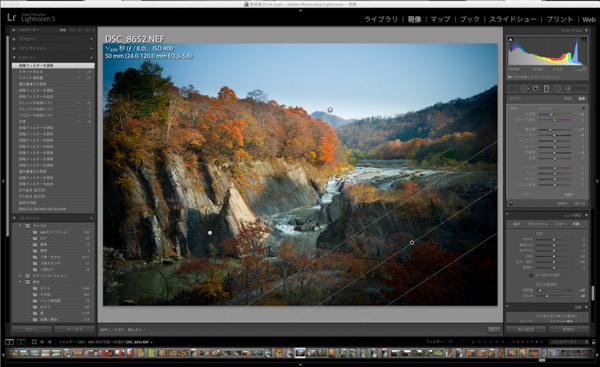Click the ペースト (Paste) button
Image resolution: width=600 pixels, height=367 pixels.
pos(75,329)
